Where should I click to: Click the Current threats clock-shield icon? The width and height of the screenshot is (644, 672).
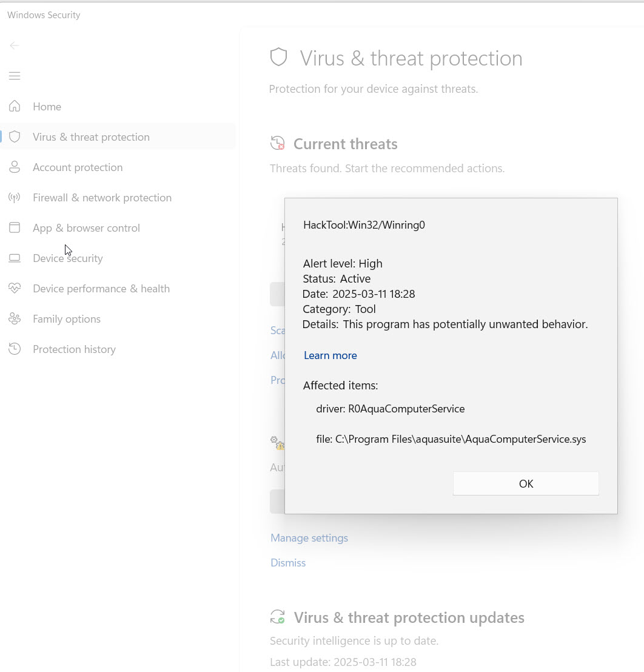tap(278, 144)
